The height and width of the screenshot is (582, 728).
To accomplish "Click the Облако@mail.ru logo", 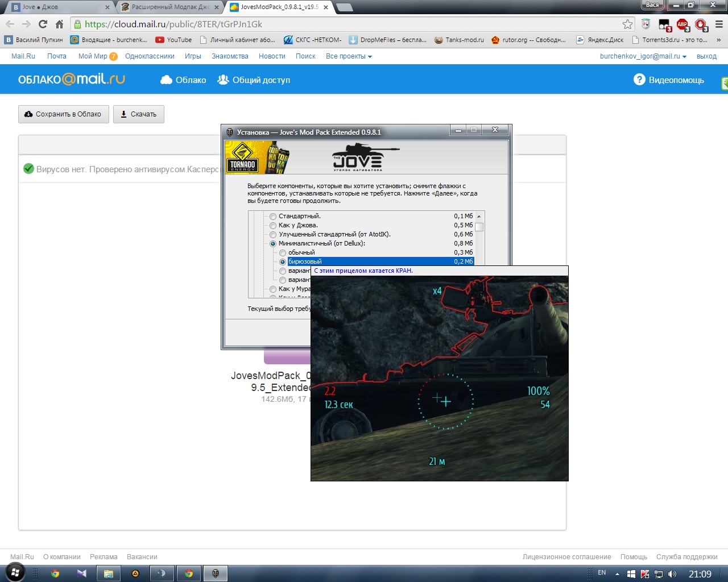I will [x=72, y=80].
